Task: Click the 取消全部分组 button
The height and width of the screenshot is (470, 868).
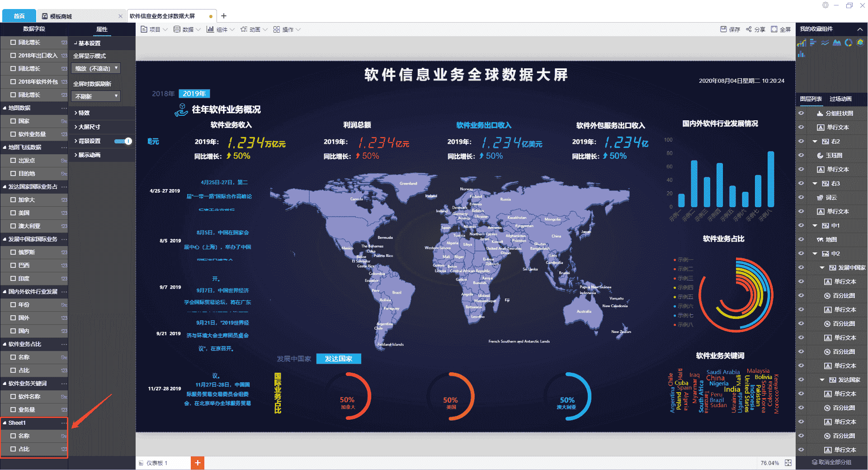Action: 831,462
